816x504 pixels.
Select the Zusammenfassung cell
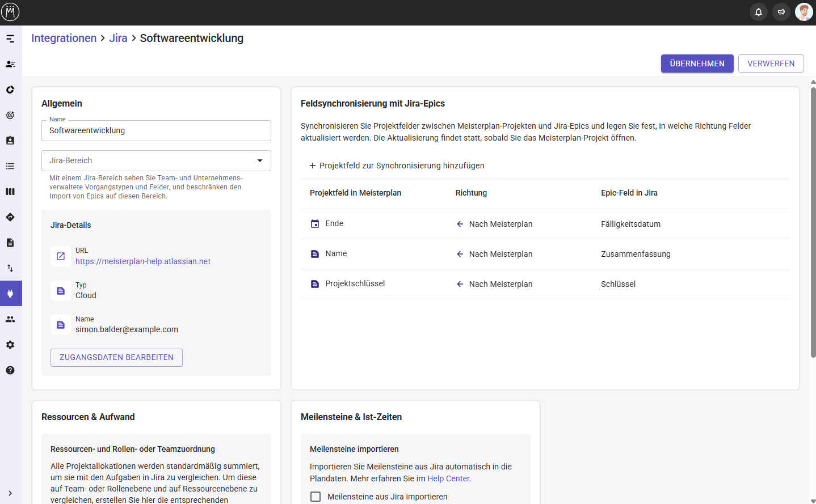coord(636,254)
